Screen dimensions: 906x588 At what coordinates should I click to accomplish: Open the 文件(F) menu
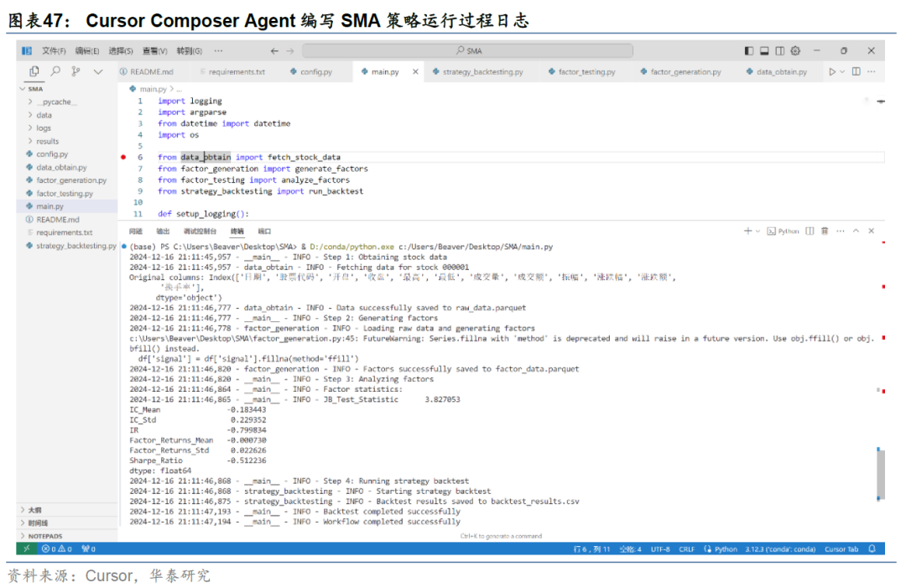tap(54, 51)
